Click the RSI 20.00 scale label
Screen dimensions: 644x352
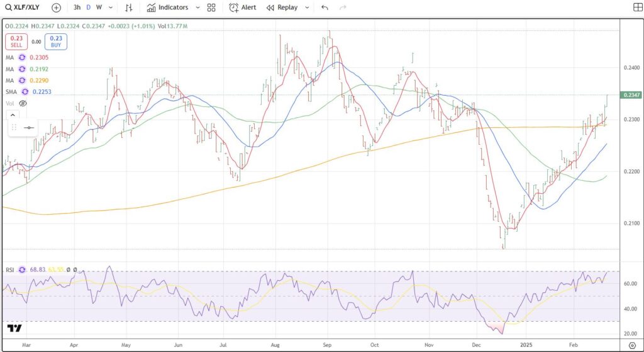(x=631, y=334)
